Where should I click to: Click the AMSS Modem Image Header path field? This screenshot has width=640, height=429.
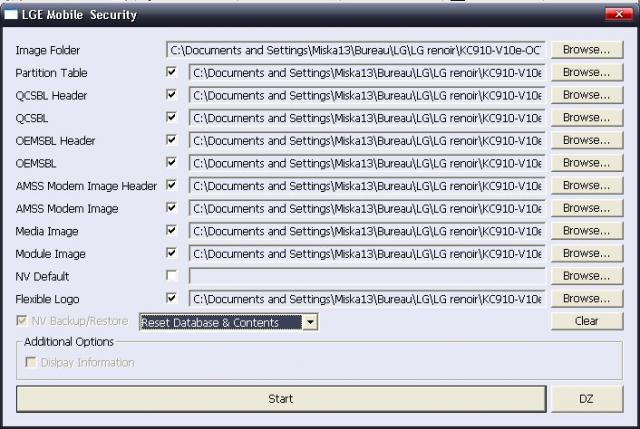coord(367,186)
